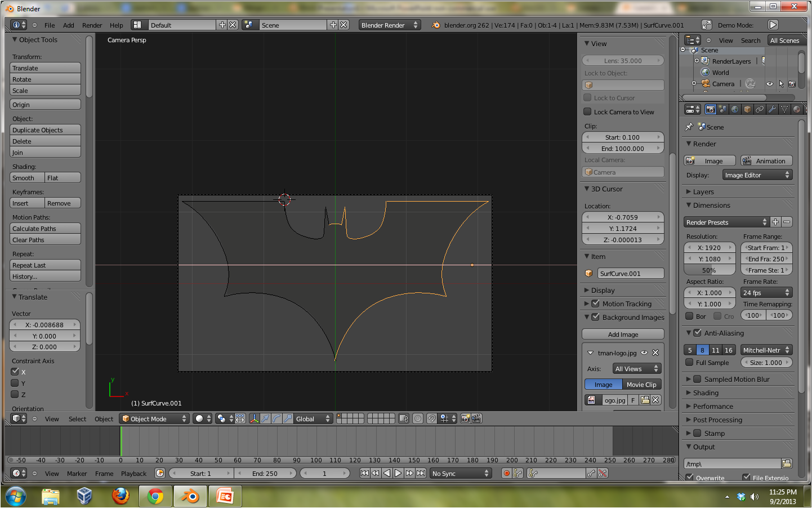Open the 24 fps frame rate dropdown

click(766, 292)
